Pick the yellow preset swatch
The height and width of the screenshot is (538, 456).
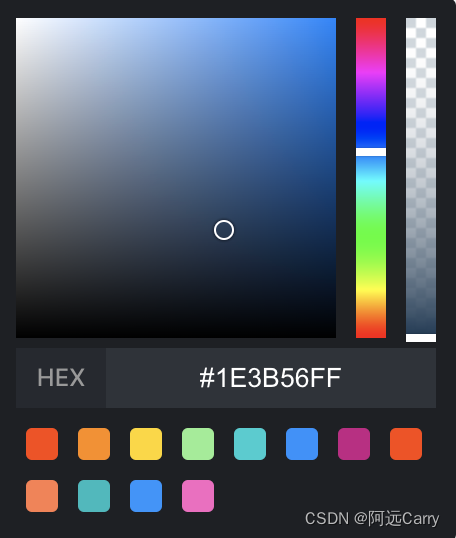tap(146, 444)
